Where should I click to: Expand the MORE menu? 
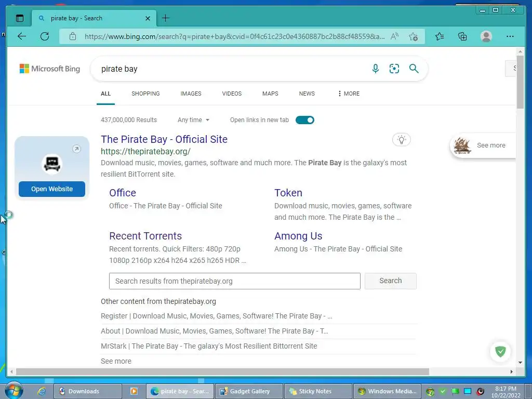[x=349, y=94]
